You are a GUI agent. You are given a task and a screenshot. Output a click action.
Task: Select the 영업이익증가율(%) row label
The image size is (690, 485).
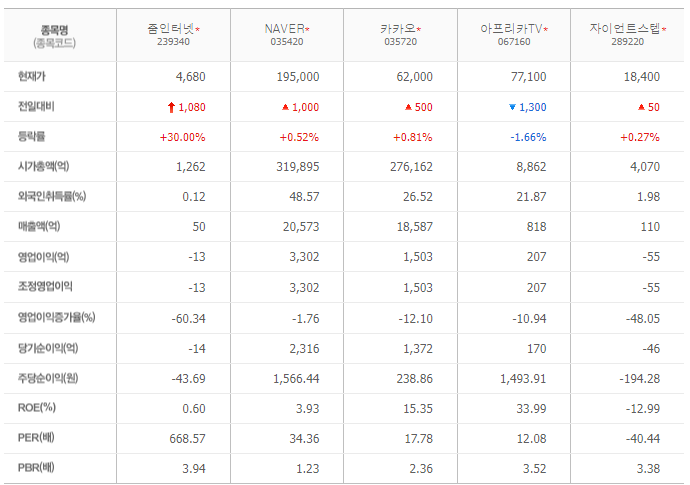(56, 317)
